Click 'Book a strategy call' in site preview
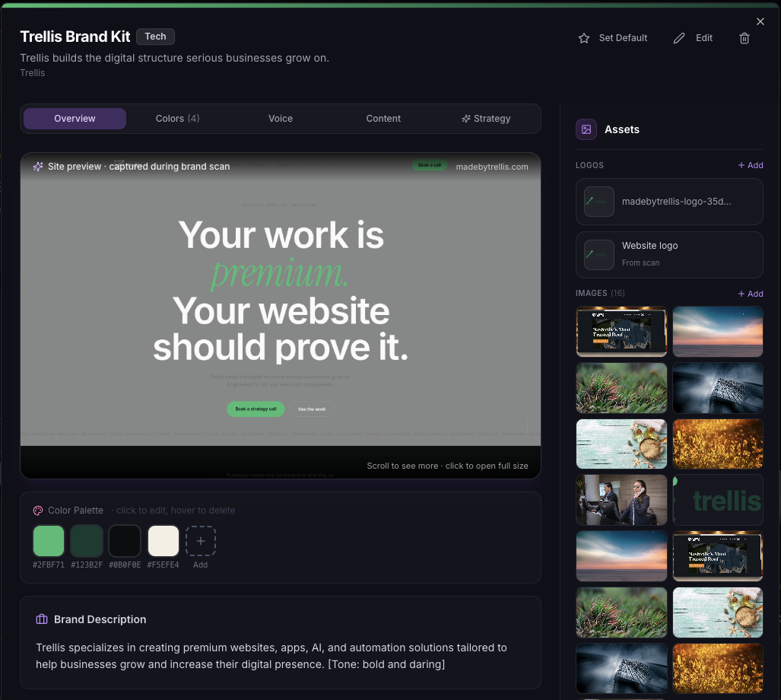Image resolution: width=781 pixels, height=700 pixels. 256,409
